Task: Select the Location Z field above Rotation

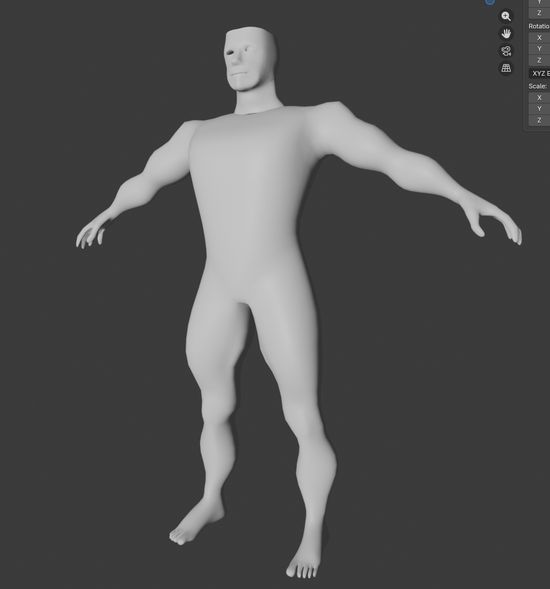Action: click(539, 13)
